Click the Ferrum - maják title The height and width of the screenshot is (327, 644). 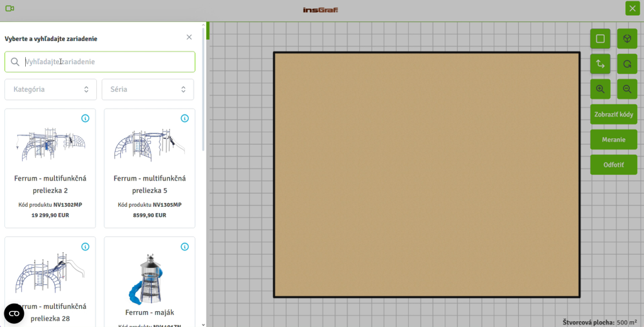click(150, 313)
